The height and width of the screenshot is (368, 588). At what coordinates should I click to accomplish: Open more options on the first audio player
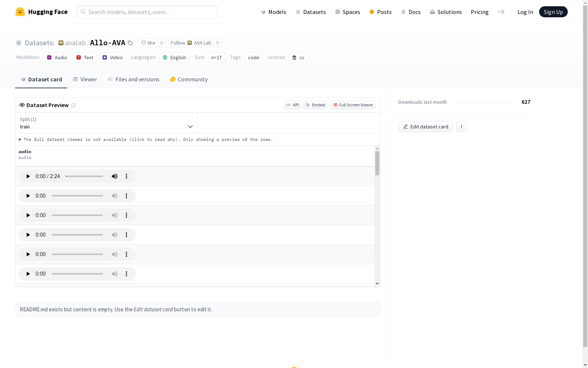pyautogui.click(x=126, y=176)
